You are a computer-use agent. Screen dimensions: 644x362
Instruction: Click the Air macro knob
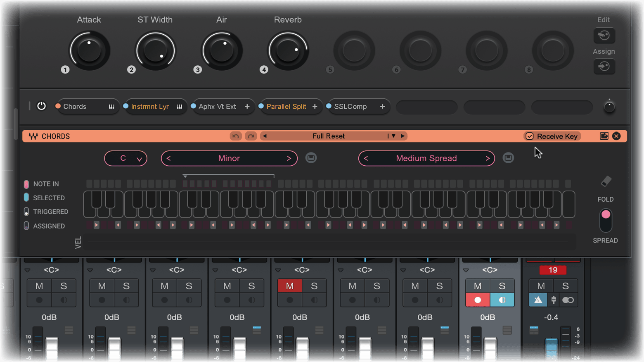pyautogui.click(x=222, y=51)
